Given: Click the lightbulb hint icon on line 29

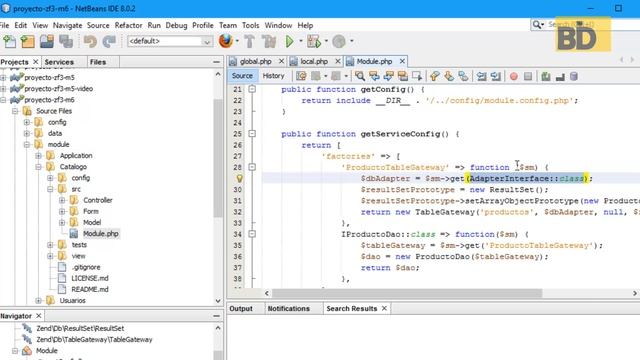Looking at the screenshot, I should [240, 178].
